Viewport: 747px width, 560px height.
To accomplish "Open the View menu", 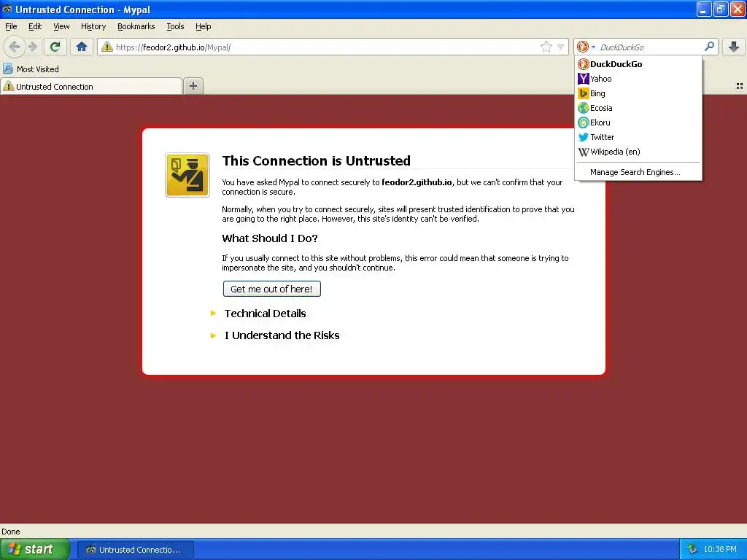I will point(61,26).
